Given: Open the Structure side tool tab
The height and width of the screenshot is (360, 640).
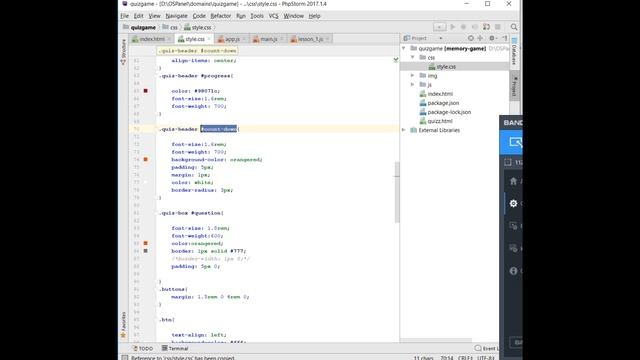Looking at the screenshot, I should click(123, 52).
